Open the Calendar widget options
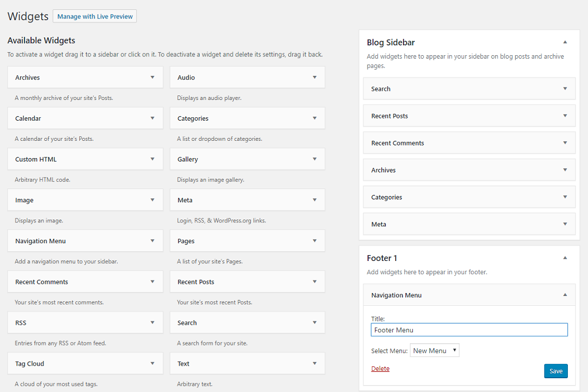Viewport: 588px width, 392px height. click(152, 118)
